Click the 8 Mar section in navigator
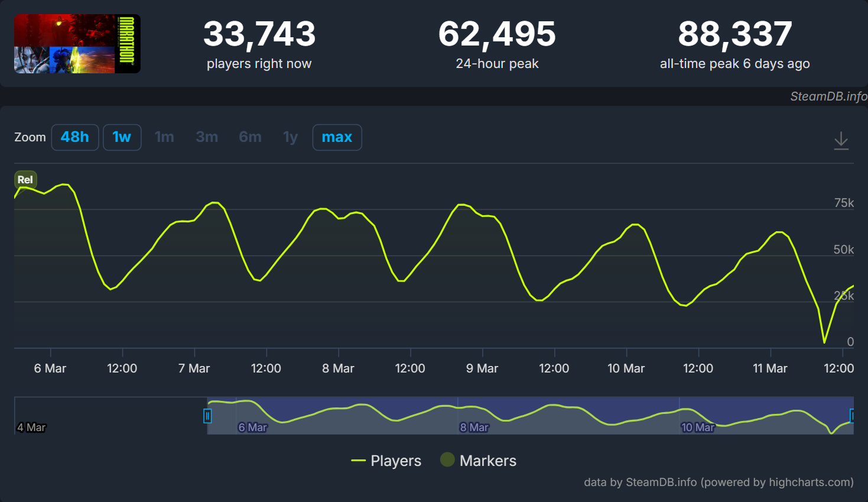Image resolution: width=868 pixels, height=502 pixels. pos(474,427)
